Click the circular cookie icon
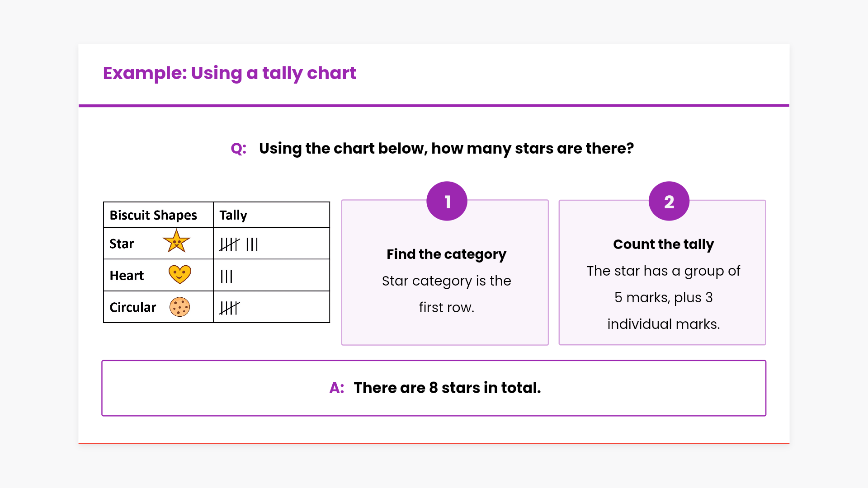The width and height of the screenshot is (868, 488). (179, 307)
